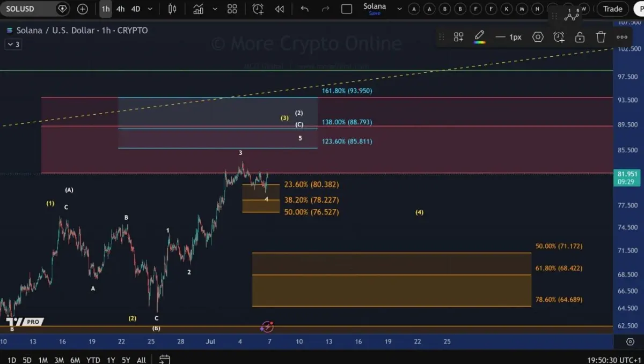Switch to the 1h timeframe

coord(106,9)
